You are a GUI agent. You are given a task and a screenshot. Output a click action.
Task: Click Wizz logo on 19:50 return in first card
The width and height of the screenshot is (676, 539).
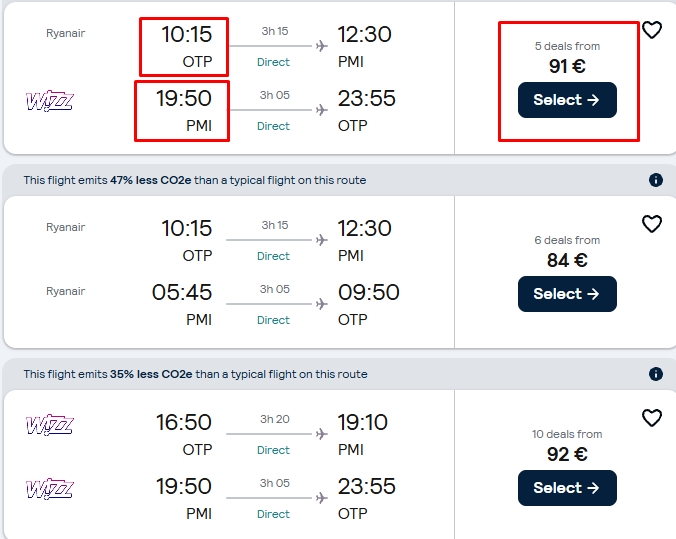[50, 101]
